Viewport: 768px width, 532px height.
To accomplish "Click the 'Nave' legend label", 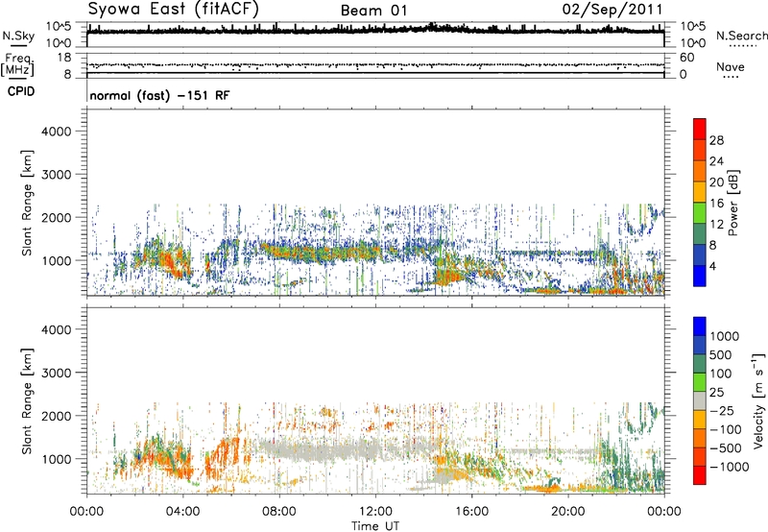I will pyautogui.click(x=731, y=67).
